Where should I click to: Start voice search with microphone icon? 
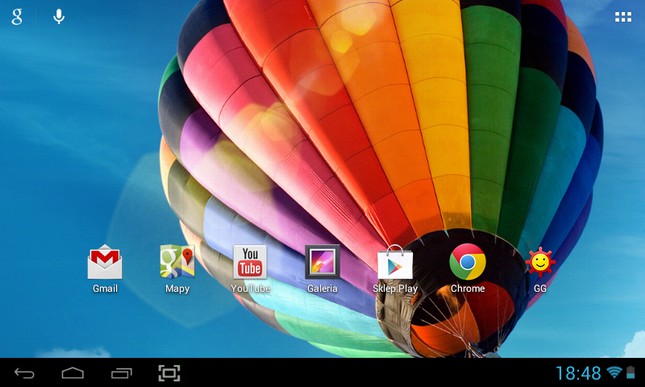59,16
